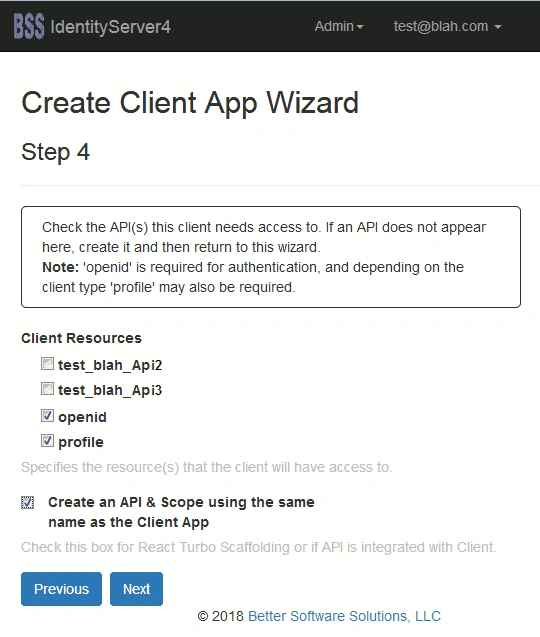Click the test_blah_Api2 label text
540x637 pixels.
110,365
